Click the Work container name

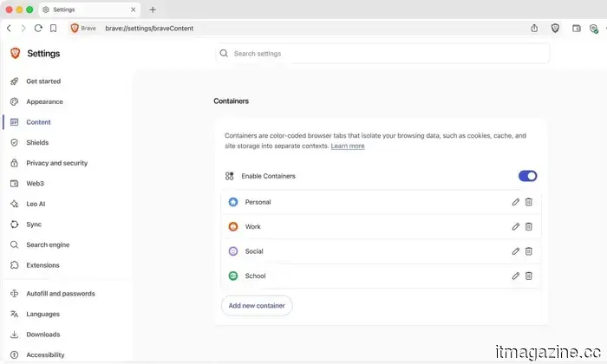pyautogui.click(x=253, y=227)
